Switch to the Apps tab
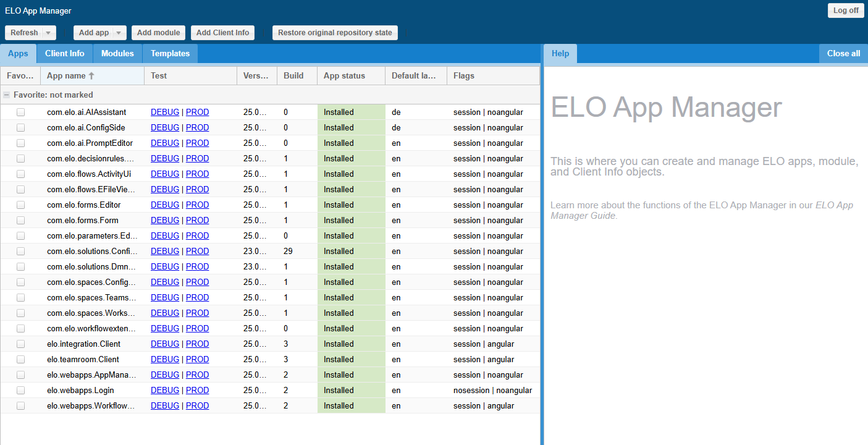This screenshot has width=868, height=445. pos(18,54)
